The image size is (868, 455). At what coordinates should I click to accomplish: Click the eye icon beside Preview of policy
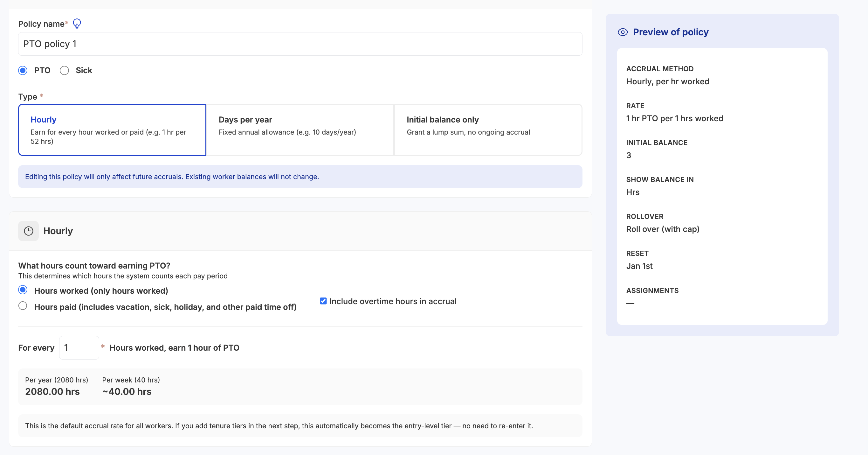click(x=623, y=32)
